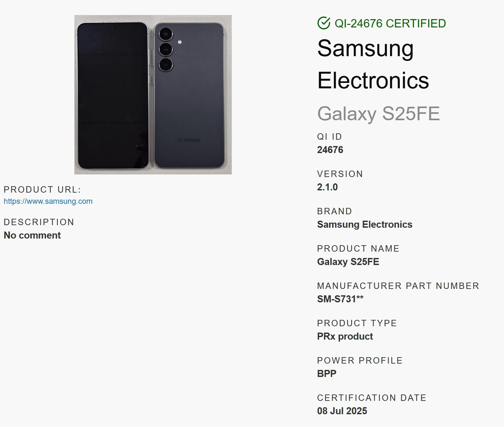The image size is (504, 427).
Task: Click the POWER PROFILE label
Action: click(x=360, y=360)
